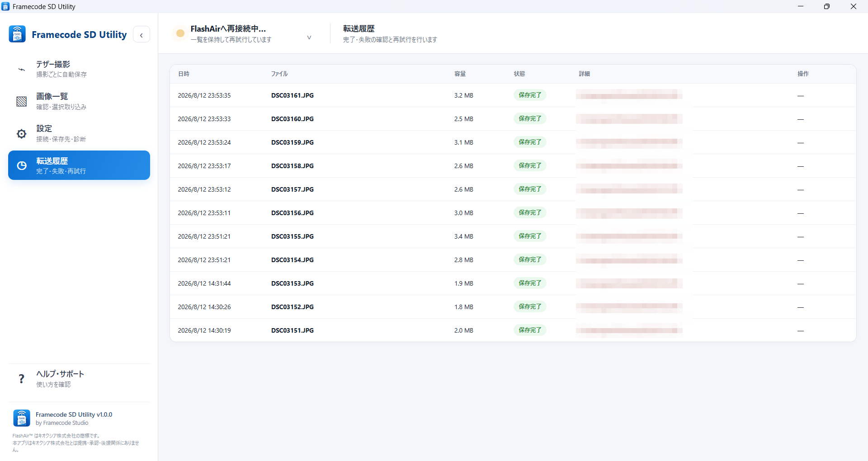
Task: Click the app icon beside version v1.0.0
Action: [22, 418]
